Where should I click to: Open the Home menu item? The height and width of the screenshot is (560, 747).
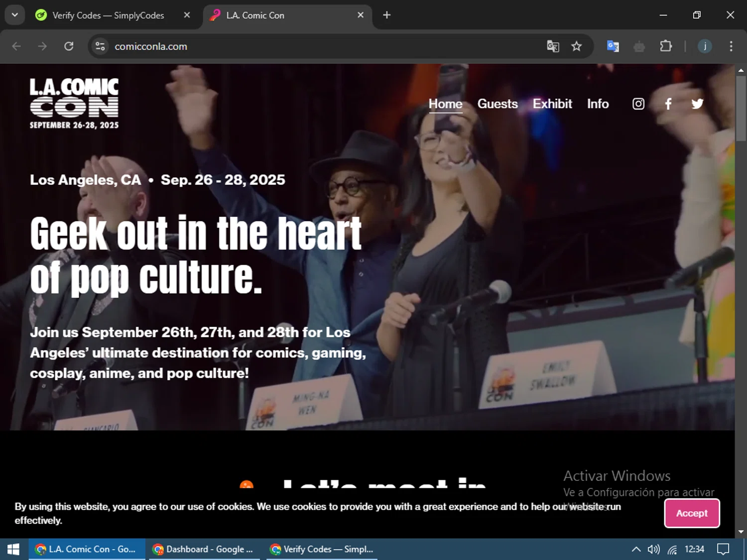[446, 104]
